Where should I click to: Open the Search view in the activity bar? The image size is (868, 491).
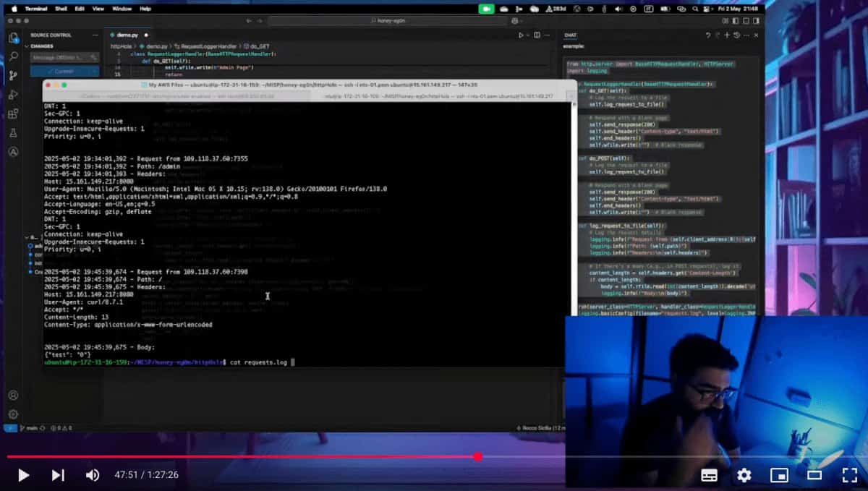point(13,57)
